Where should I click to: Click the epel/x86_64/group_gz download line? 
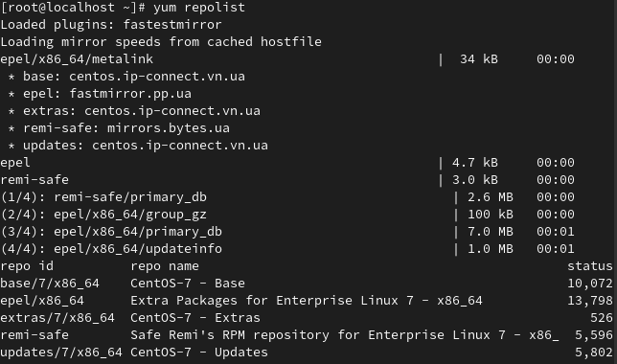tap(287, 215)
